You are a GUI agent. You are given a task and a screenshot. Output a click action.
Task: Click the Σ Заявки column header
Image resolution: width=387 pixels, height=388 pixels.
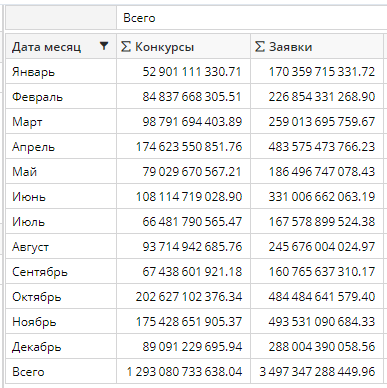click(317, 47)
